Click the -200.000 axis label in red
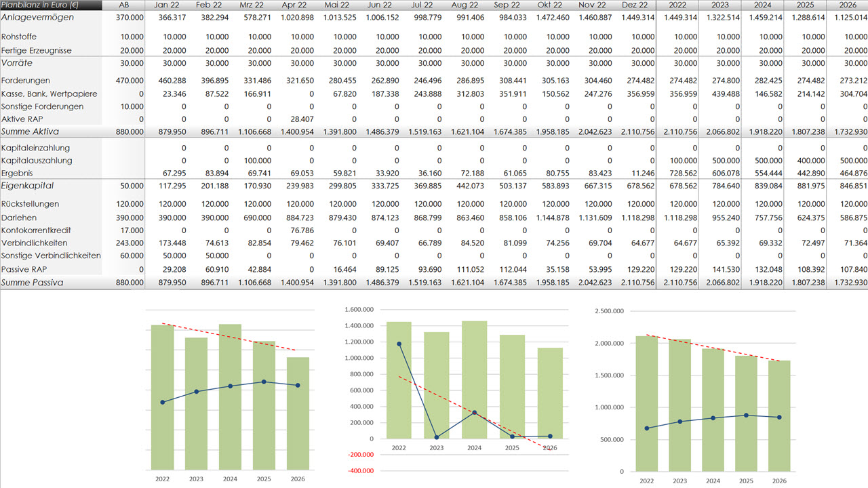868x488 pixels. (363, 471)
